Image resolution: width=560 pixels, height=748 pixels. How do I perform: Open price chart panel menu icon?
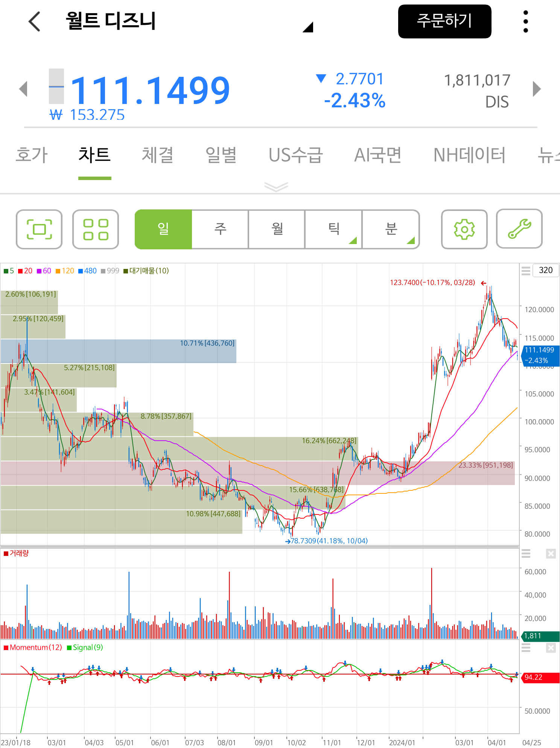point(526,270)
